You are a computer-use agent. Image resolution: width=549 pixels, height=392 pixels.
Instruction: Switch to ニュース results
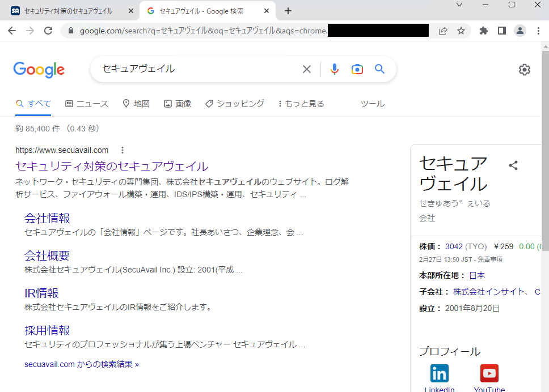click(x=87, y=104)
